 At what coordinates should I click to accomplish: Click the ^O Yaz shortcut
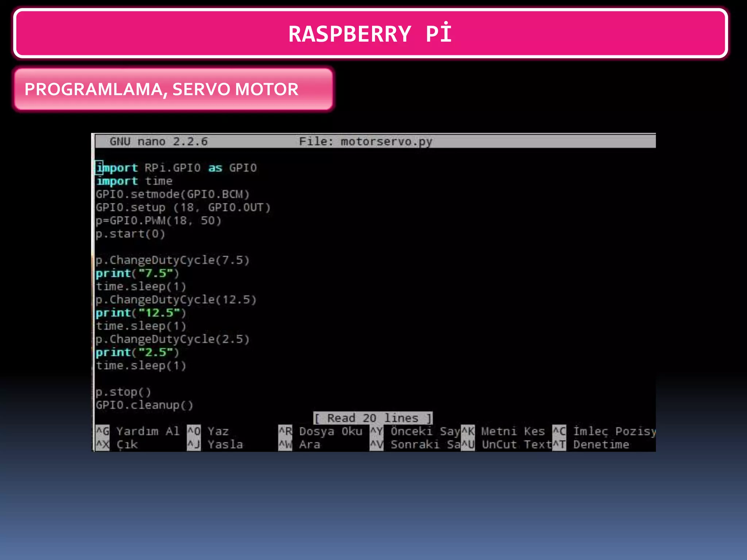(x=208, y=431)
